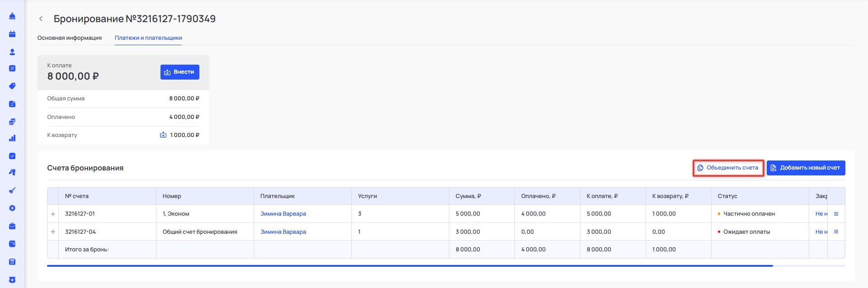This screenshot has height=288, width=868.
Task: Expand invoice row 3216127-04
Action: pyautogui.click(x=53, y=232)
